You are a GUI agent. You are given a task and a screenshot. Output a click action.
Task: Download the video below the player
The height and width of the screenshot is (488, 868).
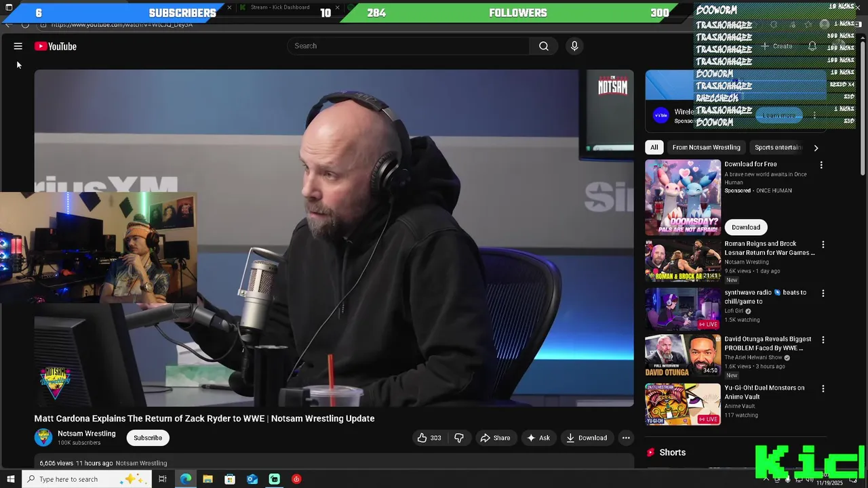(587, 438)
